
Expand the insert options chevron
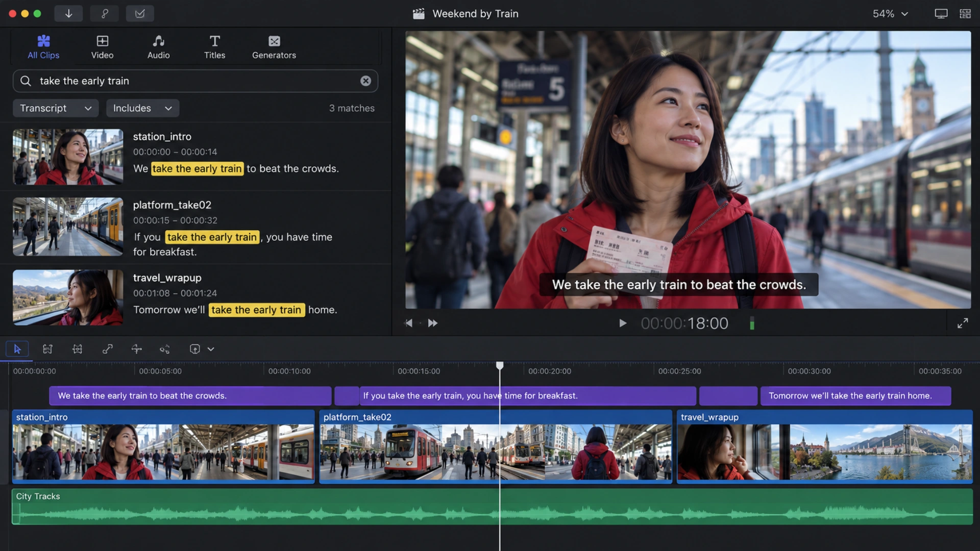click(x=211, y=349)
